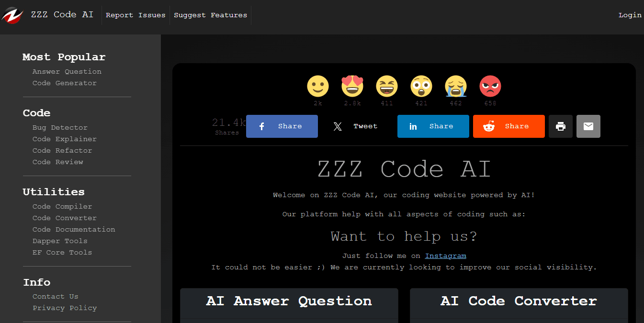Open the Bug Detector tool
This screenshot has width=644, height=323.
coord(60,127)
